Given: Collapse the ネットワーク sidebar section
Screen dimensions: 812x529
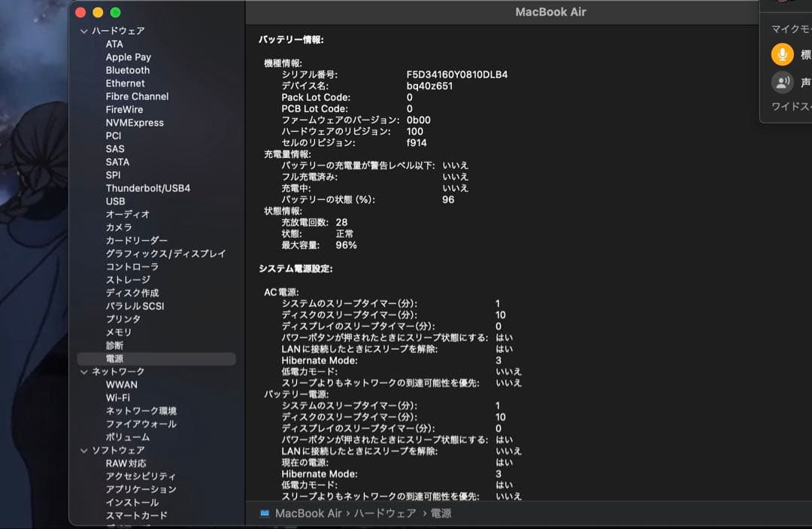Looking at the screenshot, I should (83, 371).
